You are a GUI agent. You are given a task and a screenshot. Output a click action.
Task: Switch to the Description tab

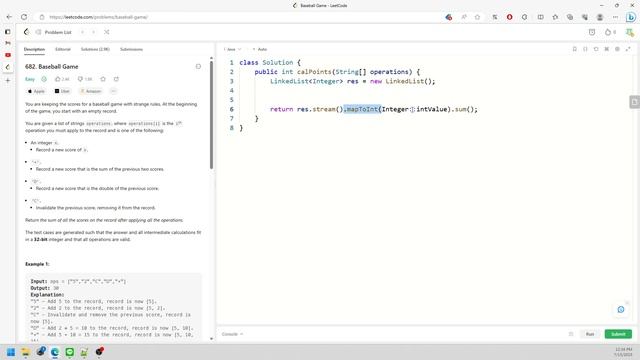(x=34, y=49)
